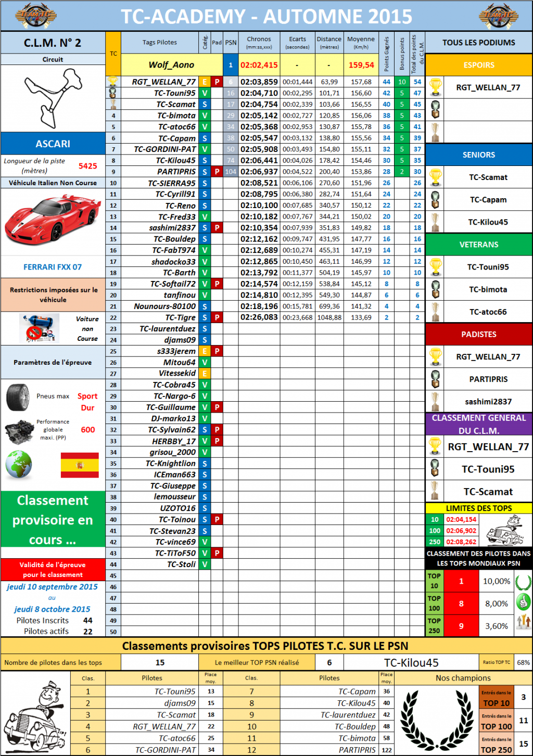Click the bronze trophy beside TC-Kilou45 in SENIORS
Image resolution: width=533 pixels, height=756 pixels.
click(x=435, y=222)
